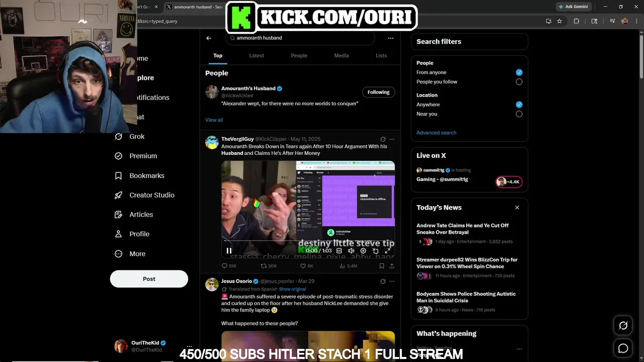Open more menu on Jesus Osorio post

click(392, 282)
